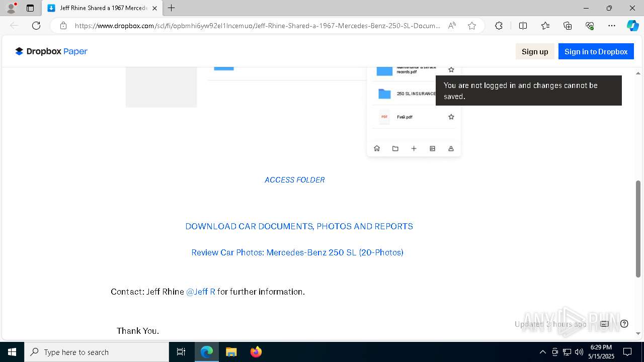Tap the account icon in mobile preview

451,148
